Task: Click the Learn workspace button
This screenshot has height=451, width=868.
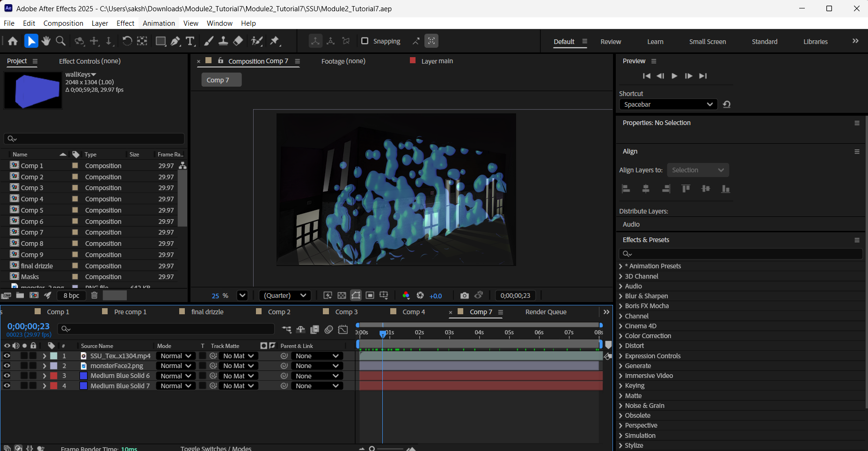Action: coord(655,42)
